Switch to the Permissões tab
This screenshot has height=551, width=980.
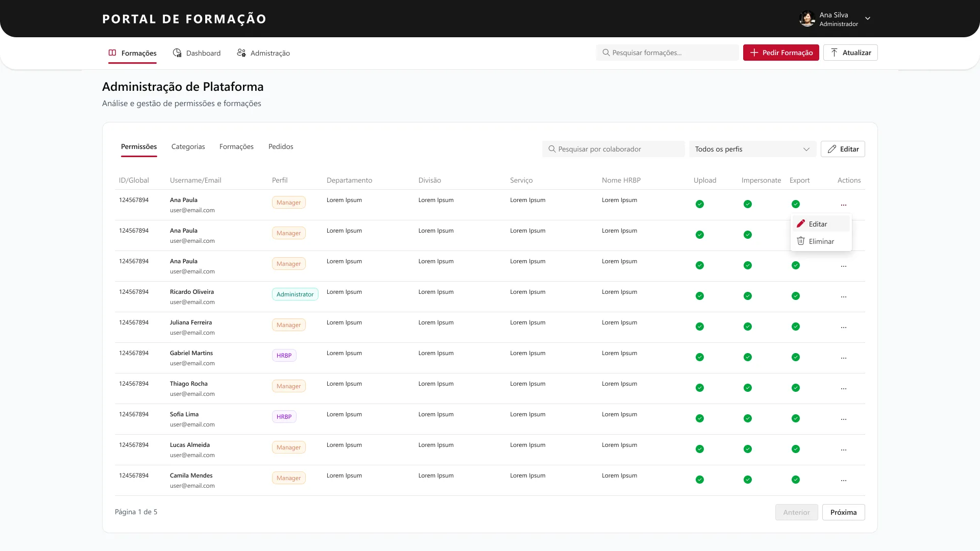point(139,147)
